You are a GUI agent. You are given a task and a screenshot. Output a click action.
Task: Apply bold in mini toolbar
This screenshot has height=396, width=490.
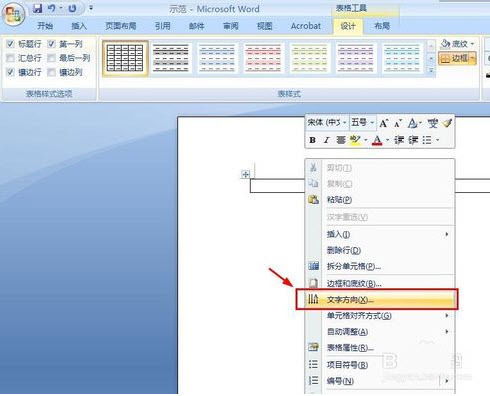click(x=312, y=140)
